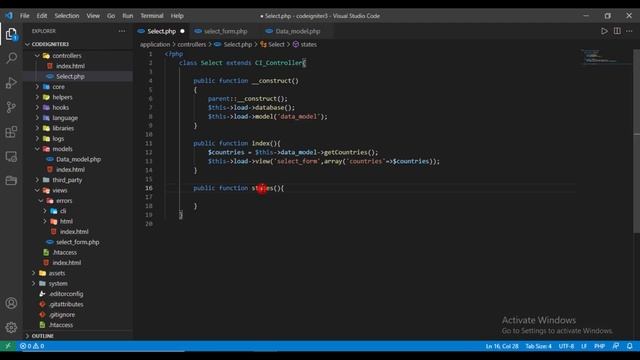This screenshot has height=360, width=640.
Task: Open Select.php in explorer tree
Action: (78, 76)
